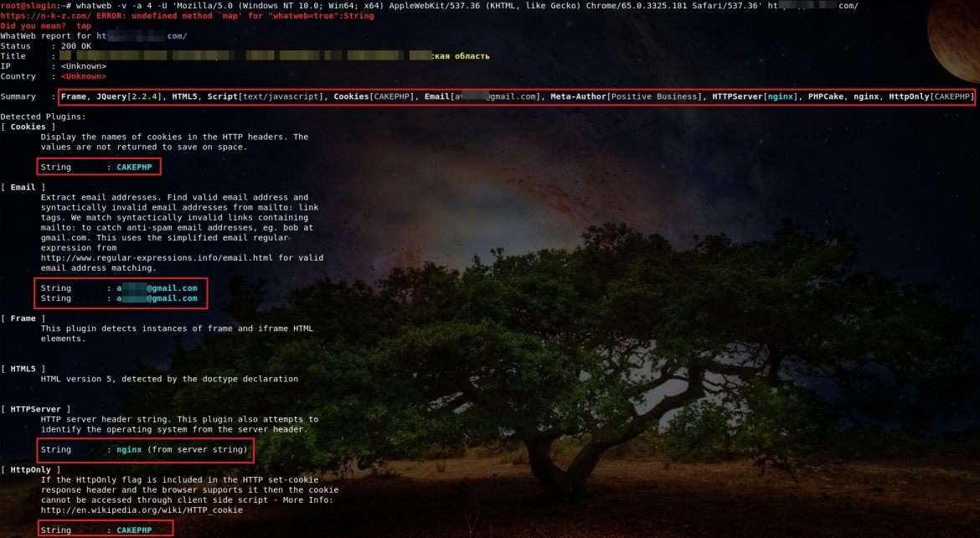Click 'Script[text/javascript]' in the Summary line
980x538 pixels.
(265, 96)
